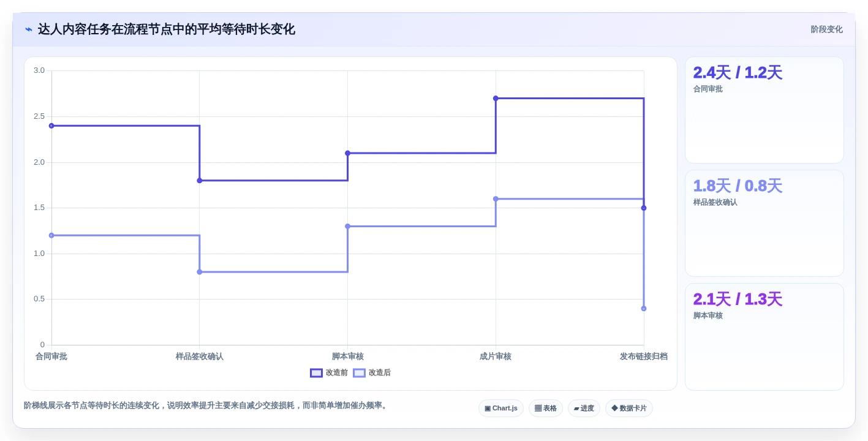Click the 2.0 y-axis tick label
Image resolution: width=868 pixels, height=441 pixels.
click(x=39, y=162)
